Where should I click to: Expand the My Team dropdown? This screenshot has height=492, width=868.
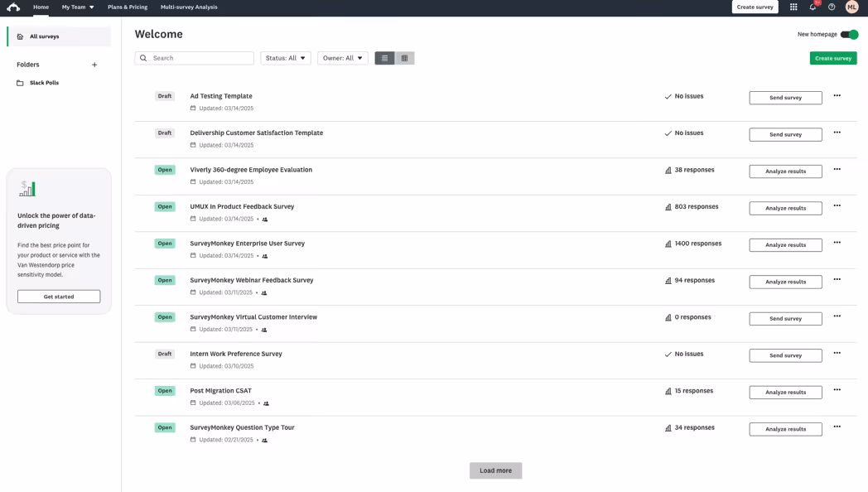click(x=78, y=7)
